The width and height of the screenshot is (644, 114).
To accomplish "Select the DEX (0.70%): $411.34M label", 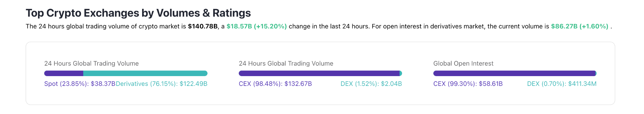I will point(562,84).
